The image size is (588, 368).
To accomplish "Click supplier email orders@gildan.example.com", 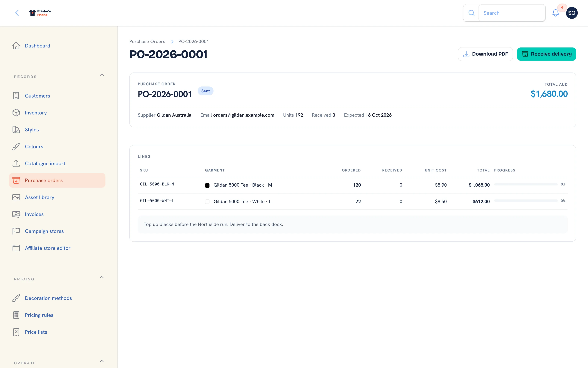I will [244, 115].
